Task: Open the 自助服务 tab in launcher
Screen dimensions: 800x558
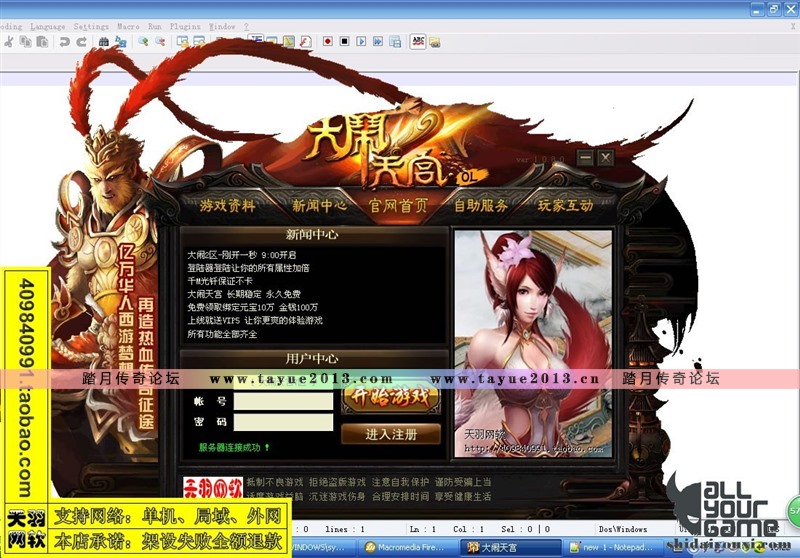Action: pyautogui.click(x=481, y=206)
